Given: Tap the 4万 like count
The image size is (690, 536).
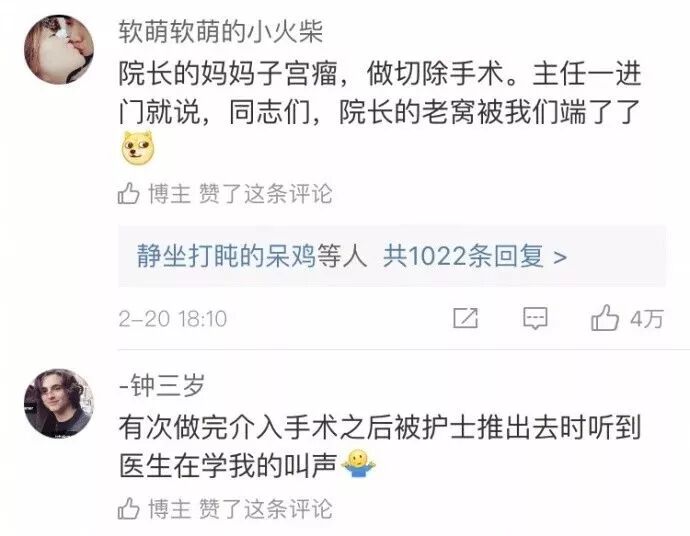Looking at the screenshot, I should 646,319.
